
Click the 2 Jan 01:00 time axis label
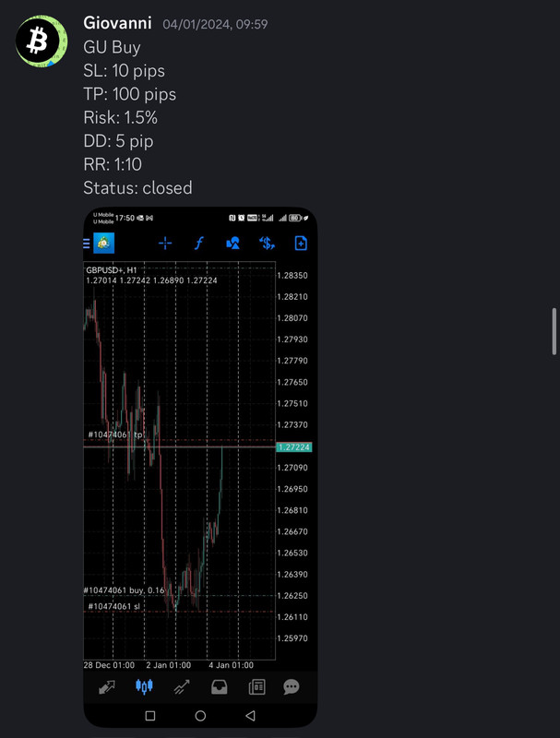[x=169, y=665]
